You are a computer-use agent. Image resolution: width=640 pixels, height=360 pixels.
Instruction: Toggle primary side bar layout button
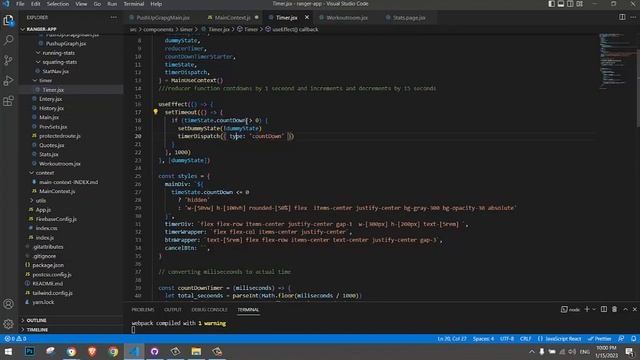(551, 4)
